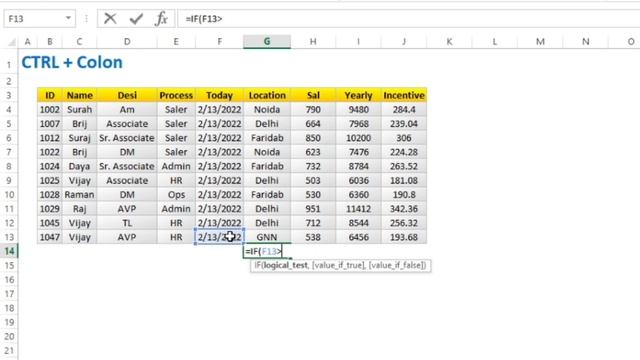Click 'value_if_false' in the IF tooltip
This screenshot has height=360, width=640.
[396, 265]
